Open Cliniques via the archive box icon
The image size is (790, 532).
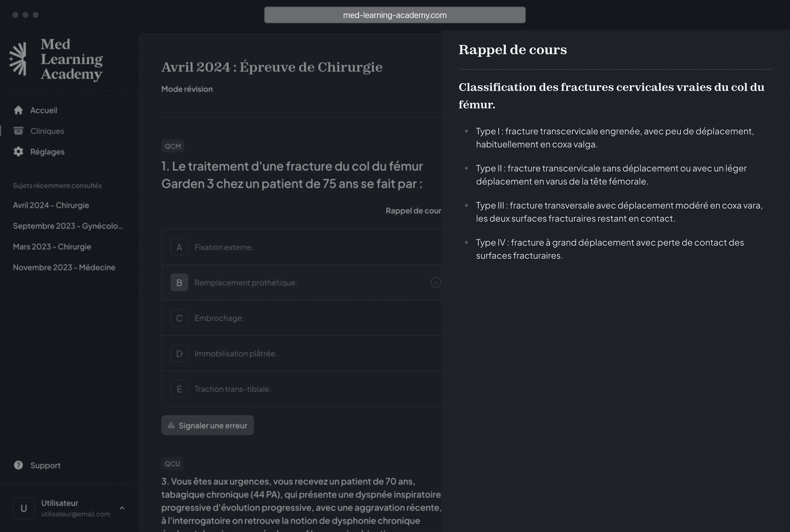coord(18,131)
